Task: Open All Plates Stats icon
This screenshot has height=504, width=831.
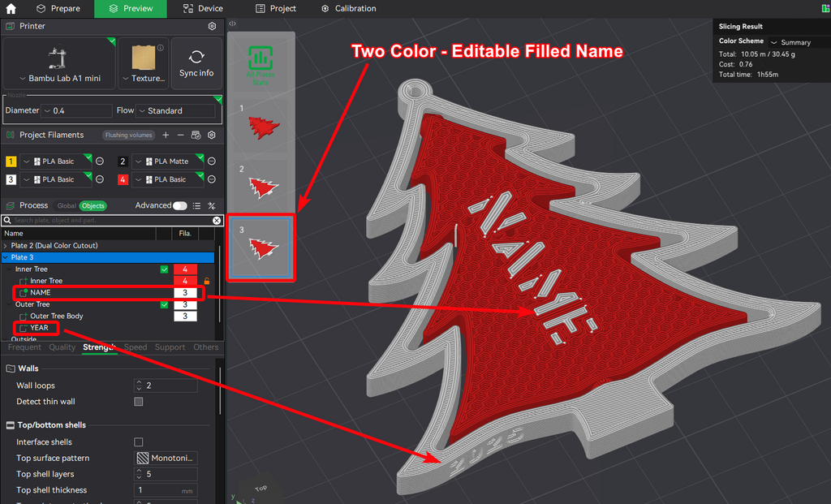Action: pos(260,58)
